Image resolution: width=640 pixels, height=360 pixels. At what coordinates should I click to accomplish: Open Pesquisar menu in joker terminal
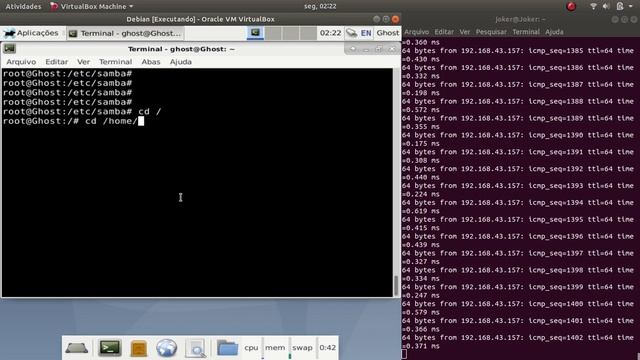(491, 32)
